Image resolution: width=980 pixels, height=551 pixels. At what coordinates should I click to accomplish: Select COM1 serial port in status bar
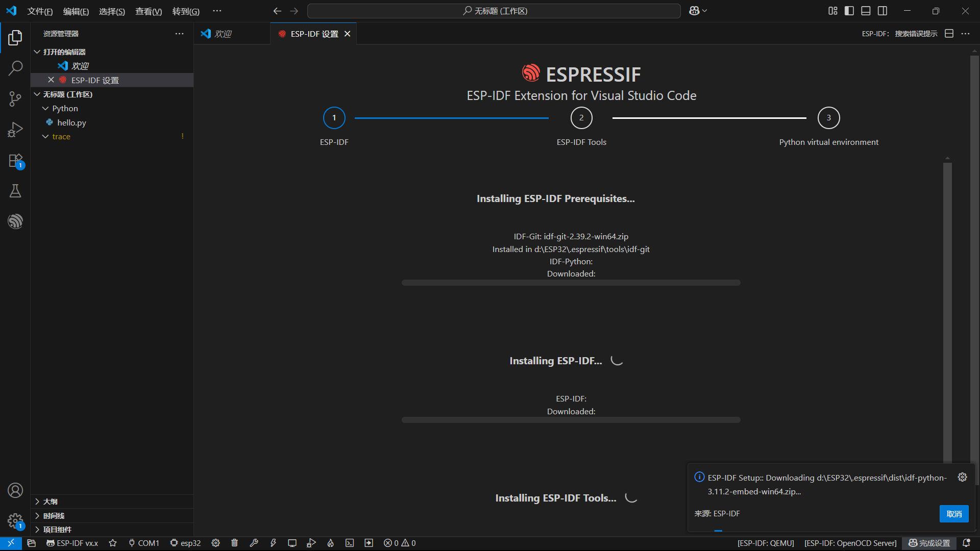(144, 543)
